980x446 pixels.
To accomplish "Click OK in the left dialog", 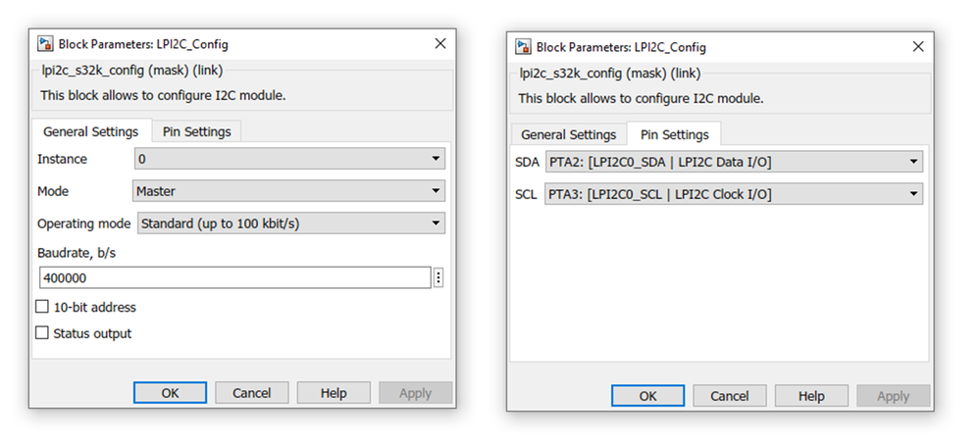I will (x=170, y=393).
